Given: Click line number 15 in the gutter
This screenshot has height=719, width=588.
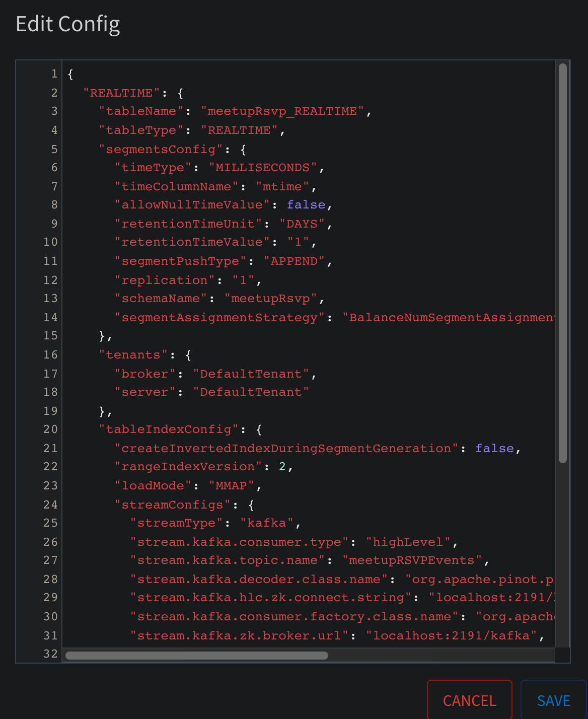Looking at the screenshot, I should 51,336.
